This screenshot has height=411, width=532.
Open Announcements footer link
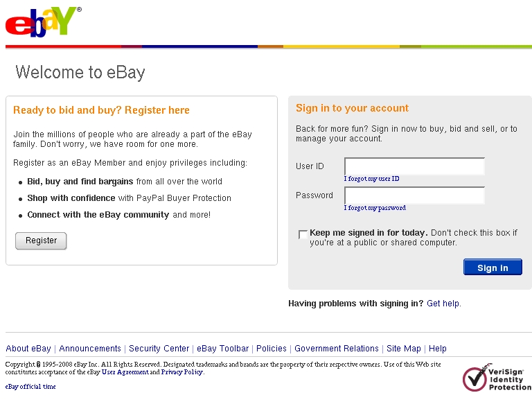pyautogui.click(x=90, y=349)
